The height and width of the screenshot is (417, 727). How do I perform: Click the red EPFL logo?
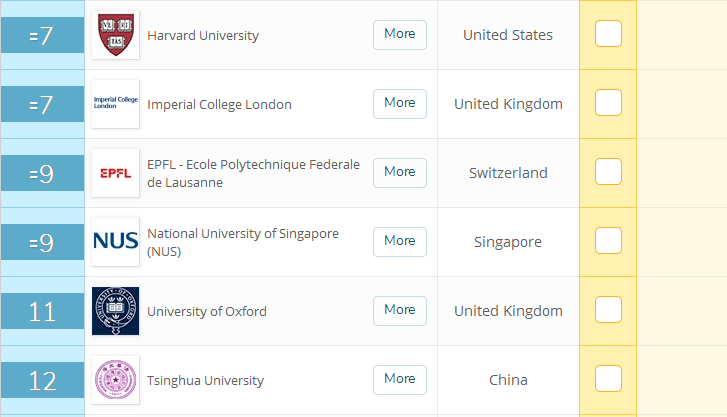pos(115,173)
